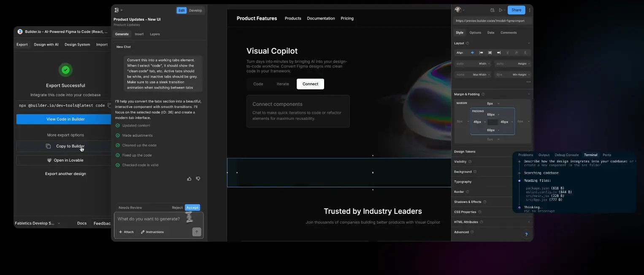
Task: Click the heart icon beside Open in Lovable
Action: pos(49,160)
